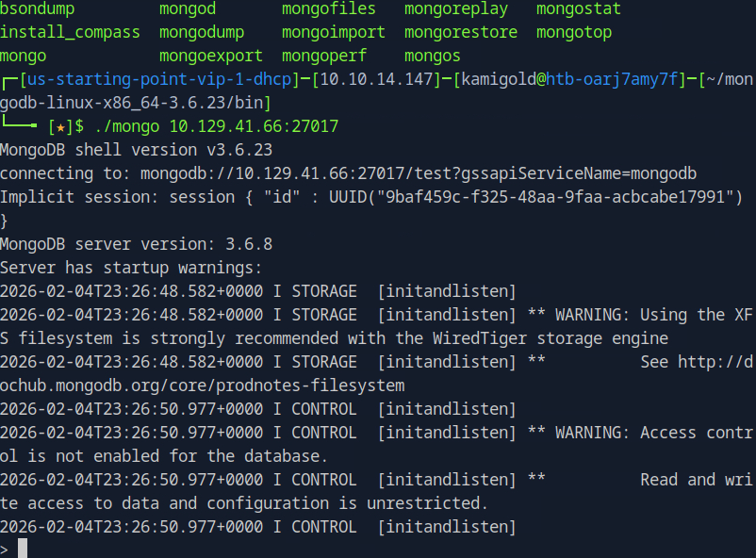Click the MongoDB server version 3.6.8 text

click(x=136, y=244)
